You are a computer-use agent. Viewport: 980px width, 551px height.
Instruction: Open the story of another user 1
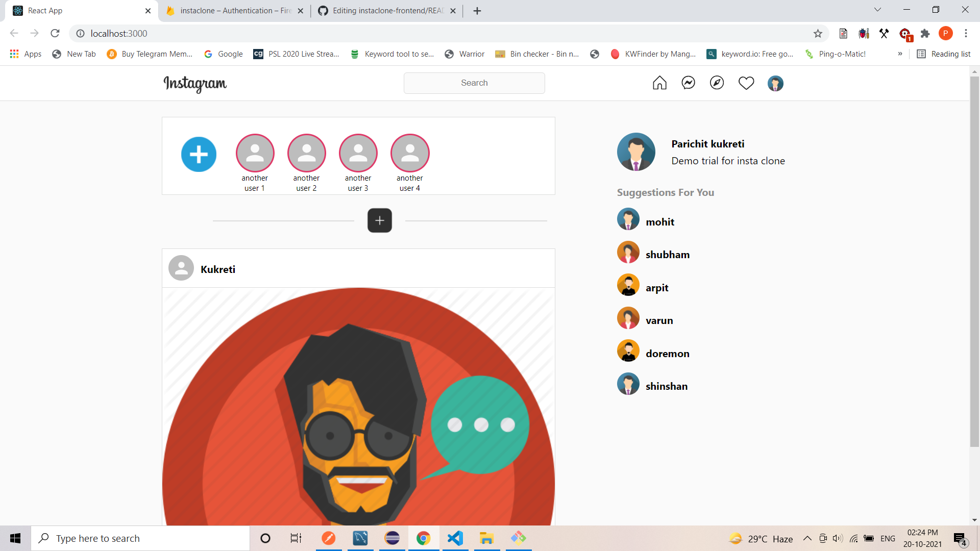click(255, 153)
